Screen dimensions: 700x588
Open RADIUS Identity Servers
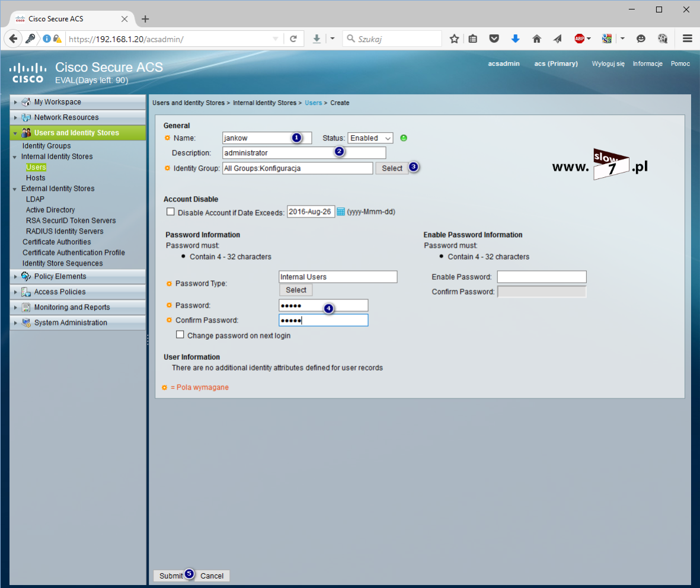[65, 231]
